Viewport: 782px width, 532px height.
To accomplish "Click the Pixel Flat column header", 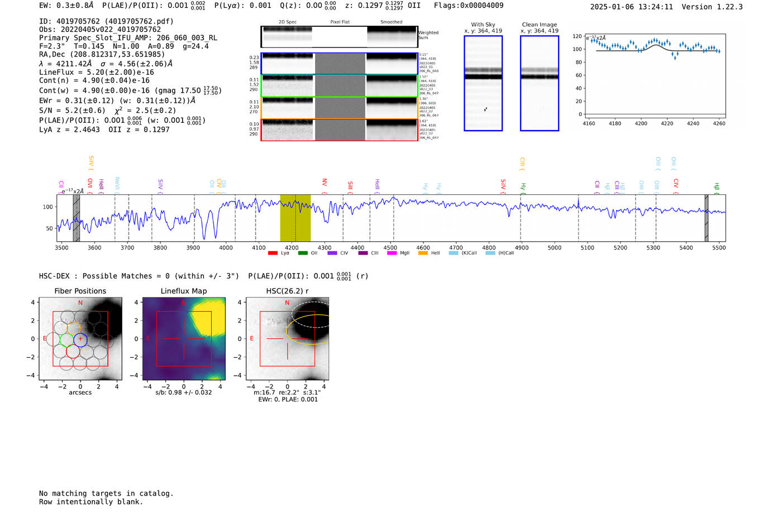I will pos(340,22).
